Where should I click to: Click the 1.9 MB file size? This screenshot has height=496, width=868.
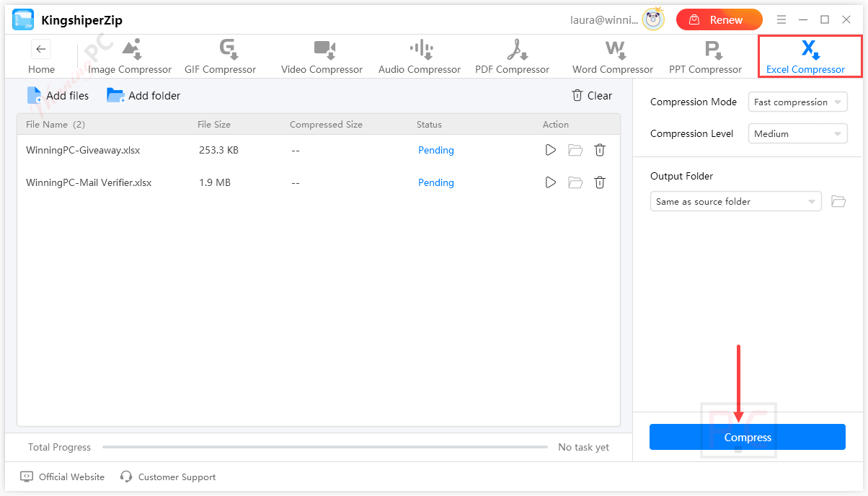(215, 182)
